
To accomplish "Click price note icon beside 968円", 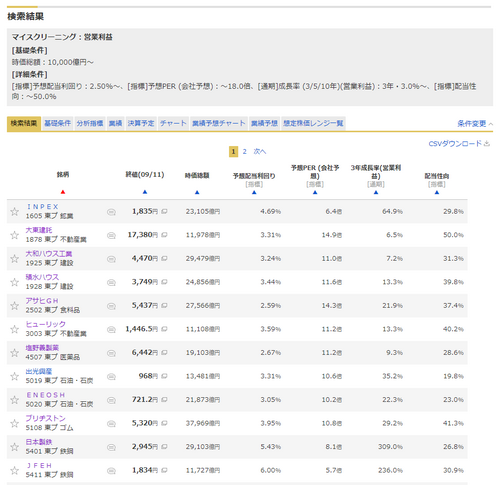I will tap(164, 376).
